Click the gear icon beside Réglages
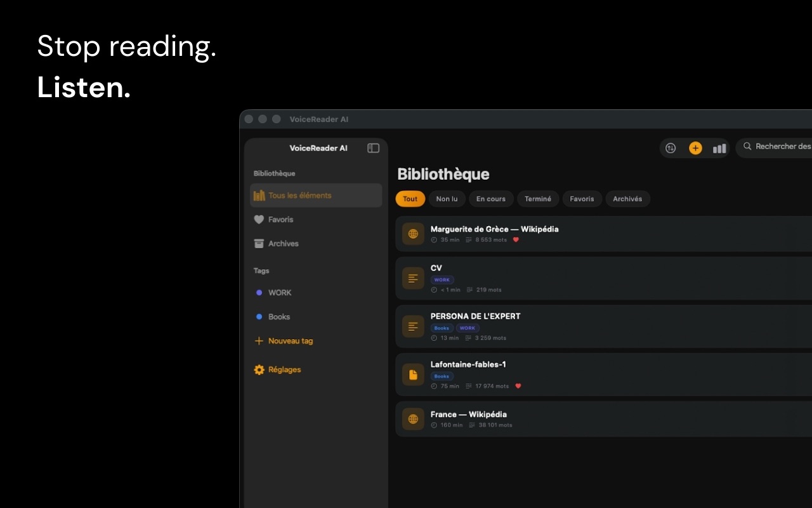This screenshot has height=508, width=812. (259, 370)
